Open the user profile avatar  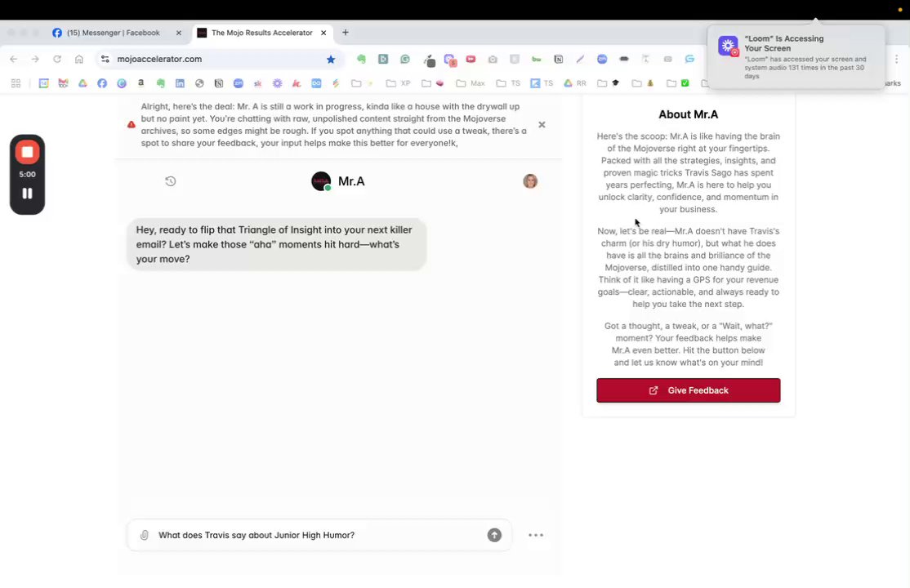click(530, 181)
